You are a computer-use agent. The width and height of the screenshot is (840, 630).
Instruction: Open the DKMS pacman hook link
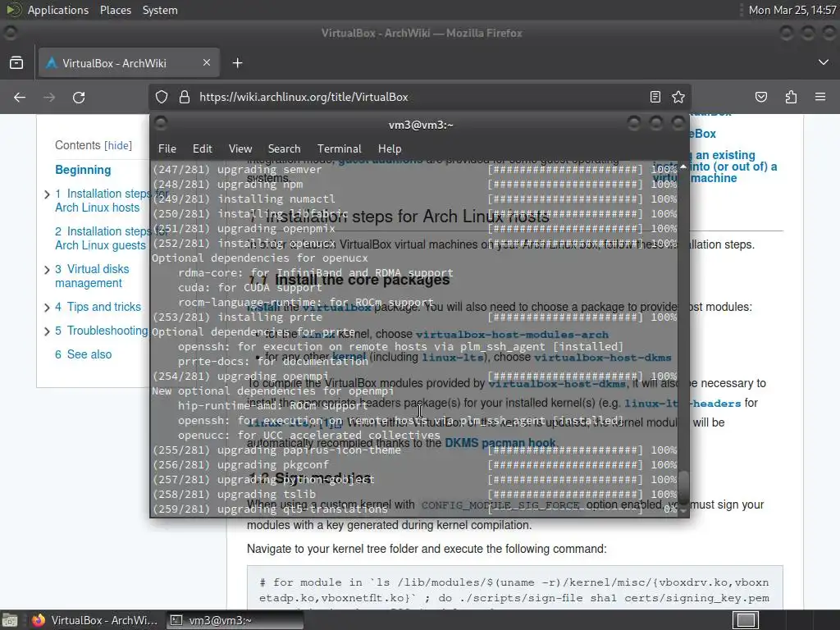pos(500,443)
